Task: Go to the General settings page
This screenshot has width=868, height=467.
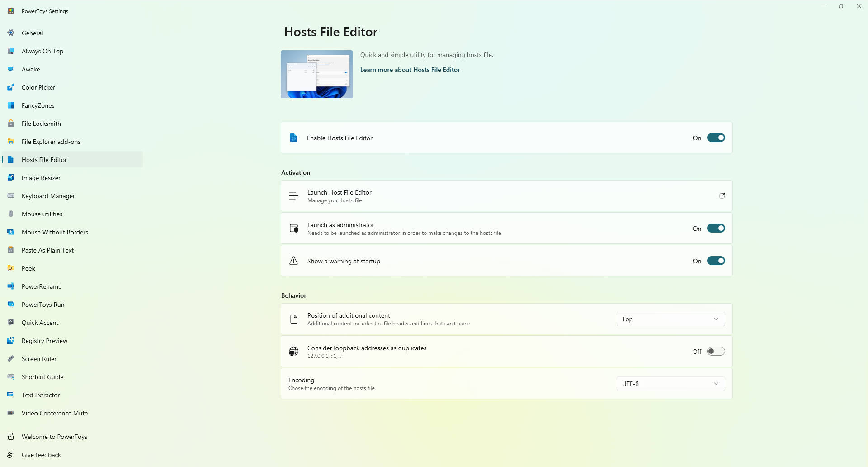Action: 33,33
